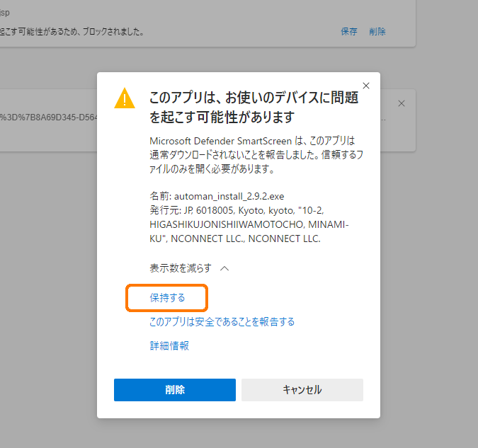
Task: Dismiss background download item with X icon
Action: [402, 103]
